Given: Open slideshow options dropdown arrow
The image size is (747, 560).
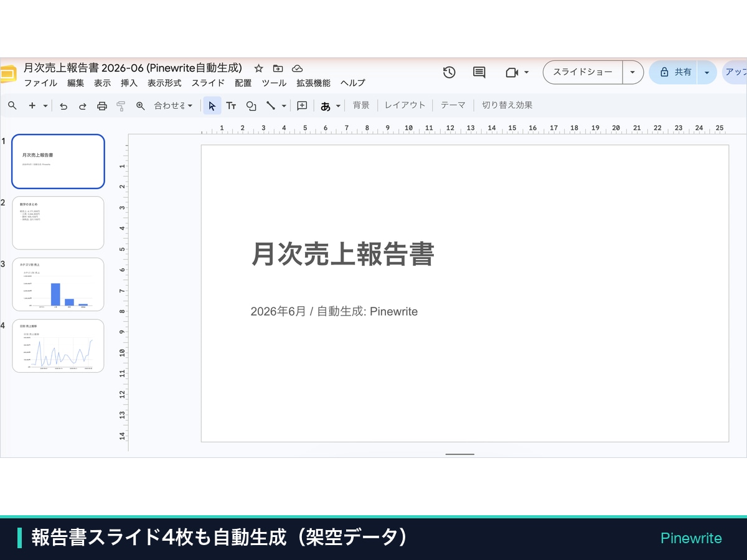Looking at the screenshot, I should pos(633,72).
